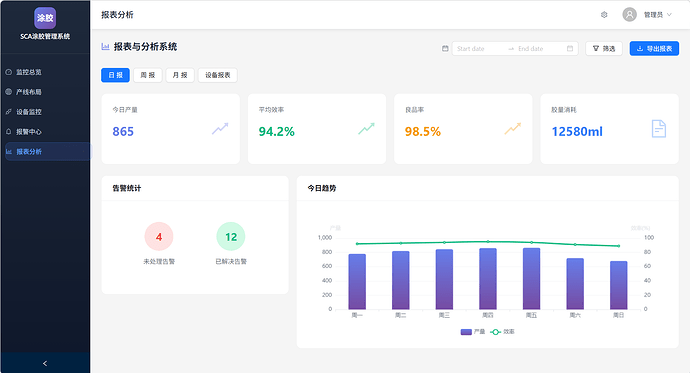Switch to the 月报 tab
The height and width of the screenshot is (373, 690).
[x=180, y=75]
